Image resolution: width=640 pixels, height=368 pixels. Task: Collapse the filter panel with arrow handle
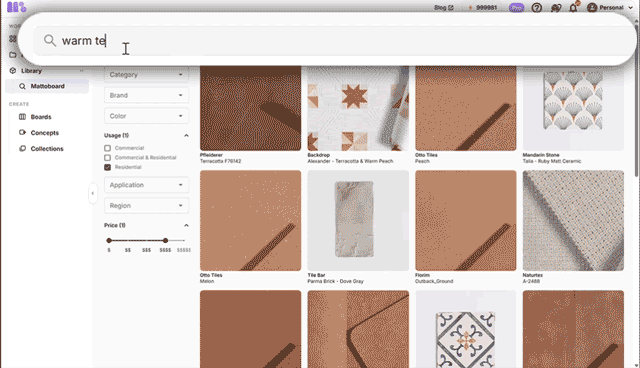point(93,193)
